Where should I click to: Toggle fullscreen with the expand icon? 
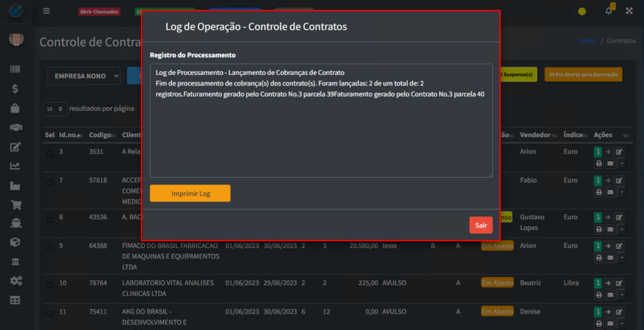click(628, 11)
